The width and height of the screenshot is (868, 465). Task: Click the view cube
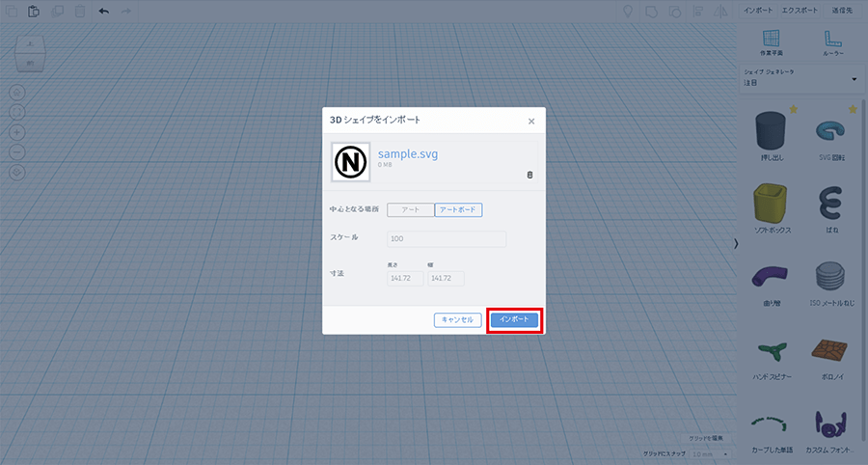[30, 54]
